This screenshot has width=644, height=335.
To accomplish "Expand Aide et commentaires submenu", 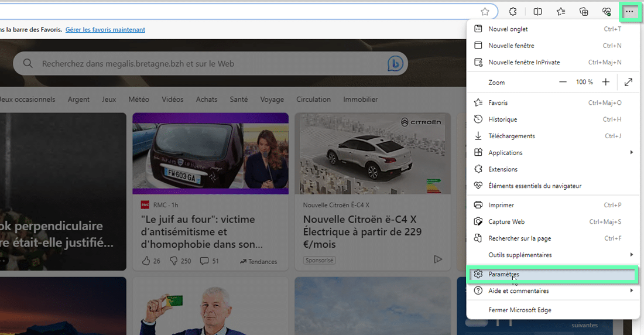I will point(553,290).
